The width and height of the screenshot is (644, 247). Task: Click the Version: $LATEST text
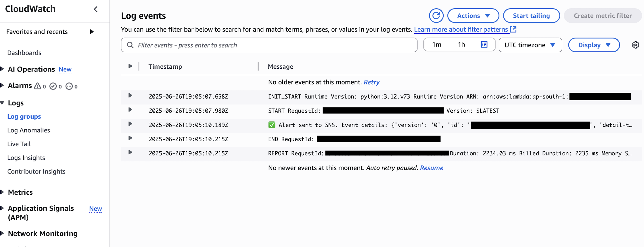[x=473, y=111]
